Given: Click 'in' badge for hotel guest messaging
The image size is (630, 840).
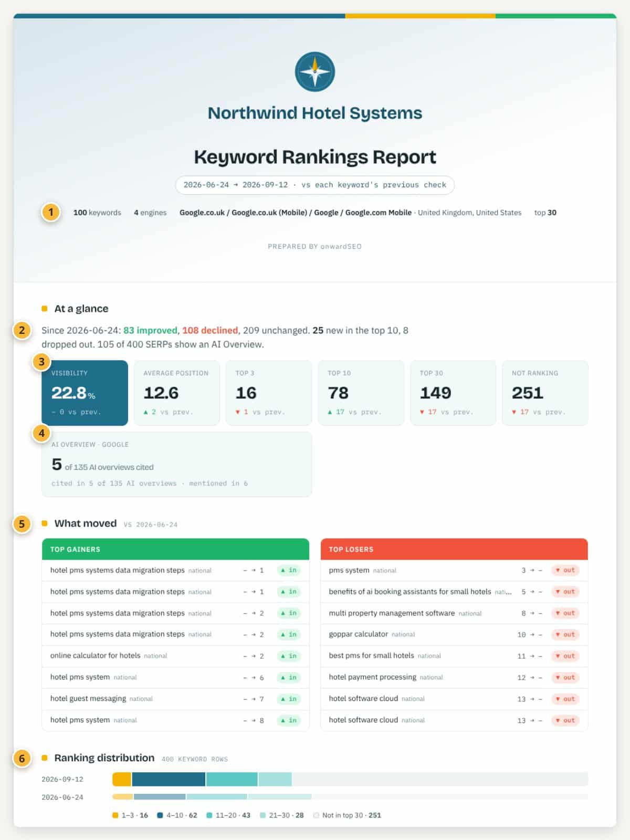Looking at the screenshot, I should pyautogui.click(x=289, y=699).
